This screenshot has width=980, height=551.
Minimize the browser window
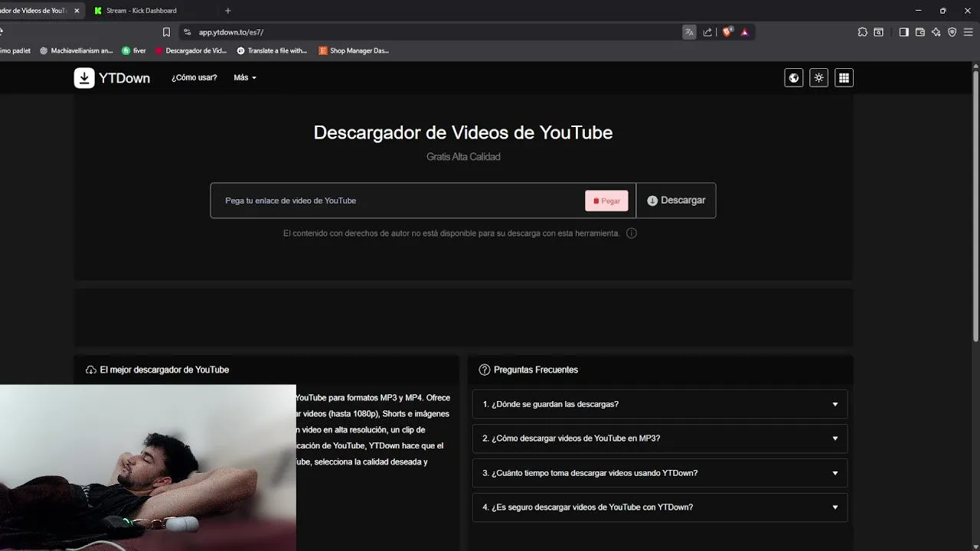click(918, 11)
